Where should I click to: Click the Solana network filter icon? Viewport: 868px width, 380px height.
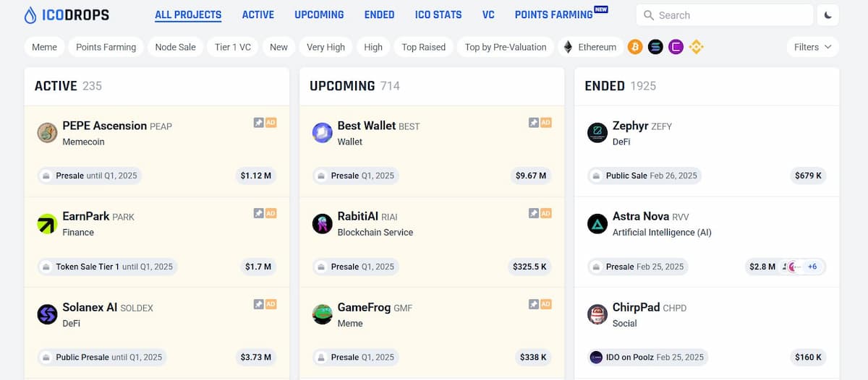pos(655,47)
